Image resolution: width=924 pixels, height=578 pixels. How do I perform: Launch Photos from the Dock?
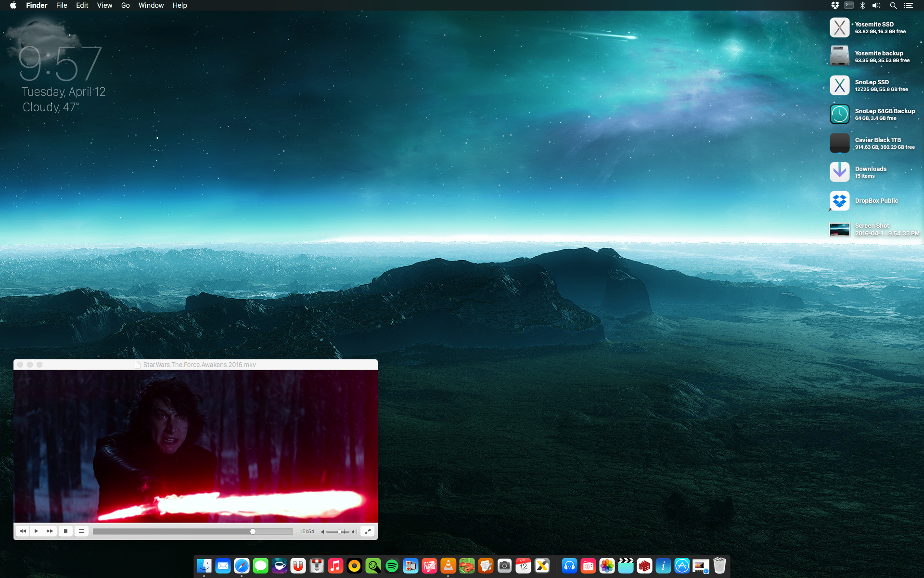pos(607,566)
